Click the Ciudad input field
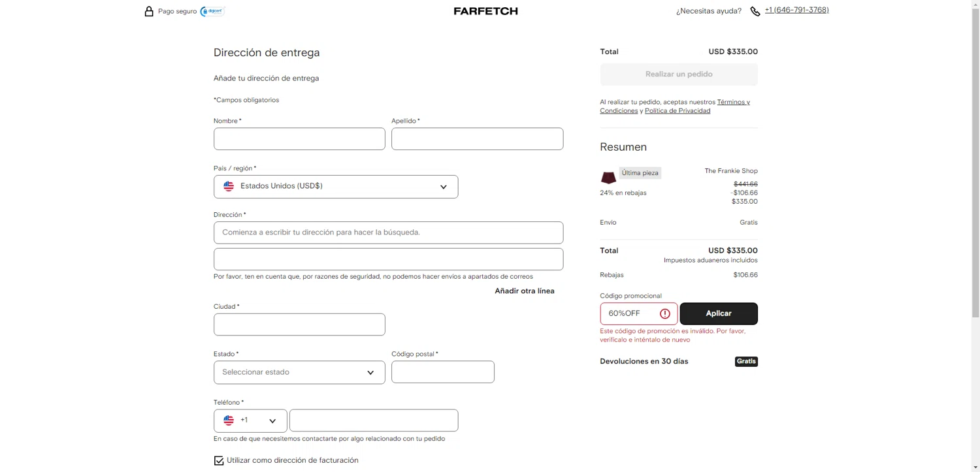Viewport: 980px width, 472px height. tap(299, 324)
